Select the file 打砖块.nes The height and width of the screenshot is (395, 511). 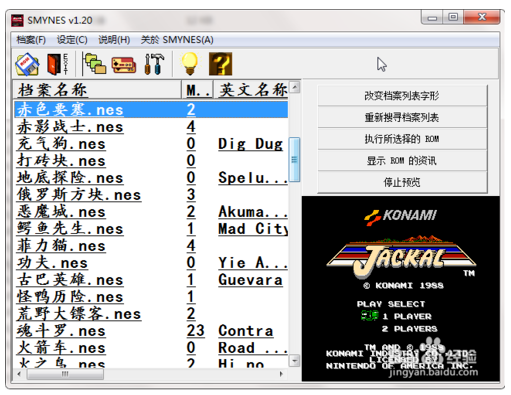click(61, 161)
